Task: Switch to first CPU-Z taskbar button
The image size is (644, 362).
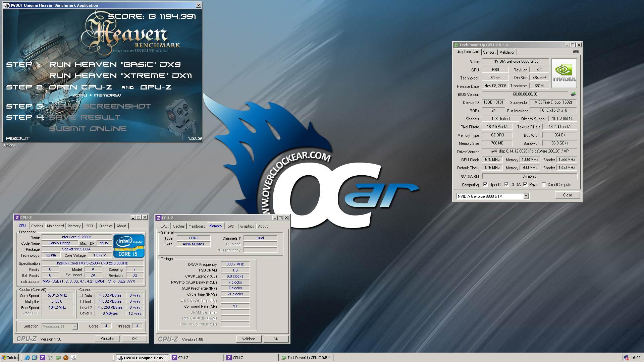Action: coord(197,358)
